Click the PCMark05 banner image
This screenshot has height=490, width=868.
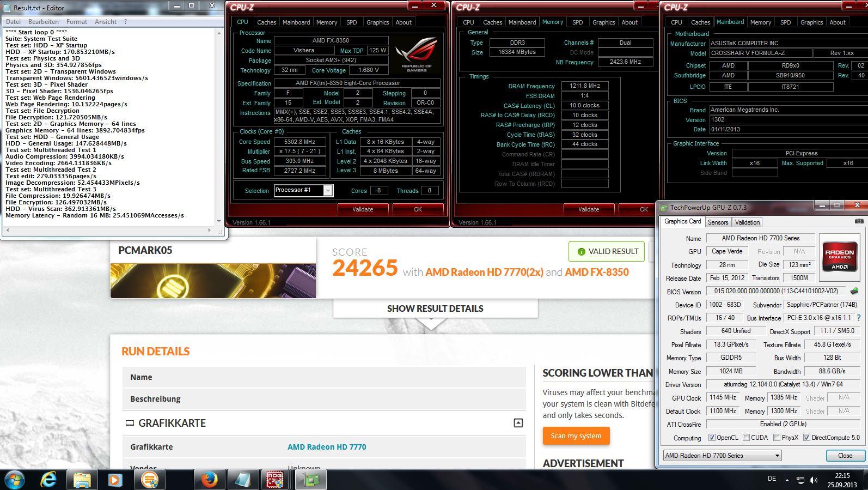click(x=213, y=281)
